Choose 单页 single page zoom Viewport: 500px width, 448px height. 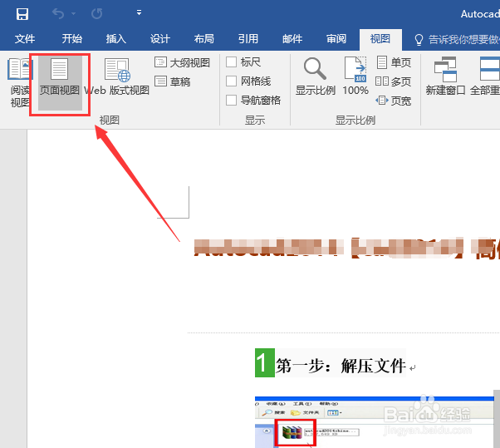click(x=394, y=62)
